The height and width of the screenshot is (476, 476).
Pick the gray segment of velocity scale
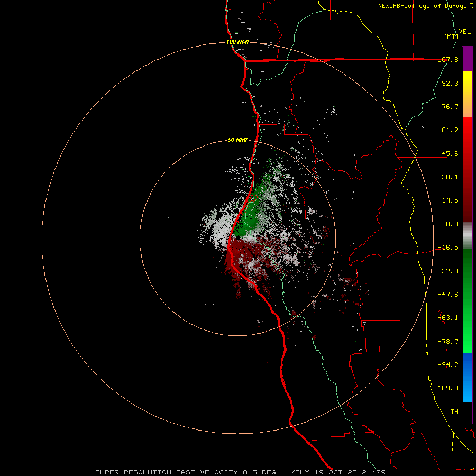467,235
